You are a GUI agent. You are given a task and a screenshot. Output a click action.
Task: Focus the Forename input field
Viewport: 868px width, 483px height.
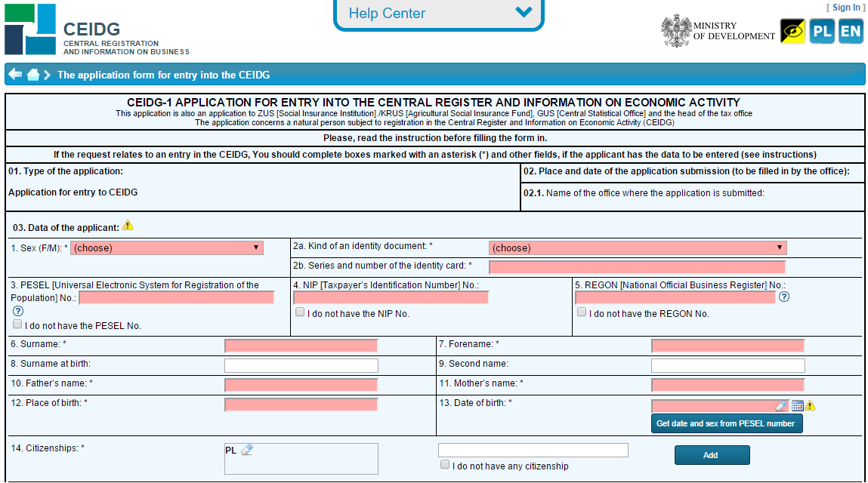tap(728, 346)
